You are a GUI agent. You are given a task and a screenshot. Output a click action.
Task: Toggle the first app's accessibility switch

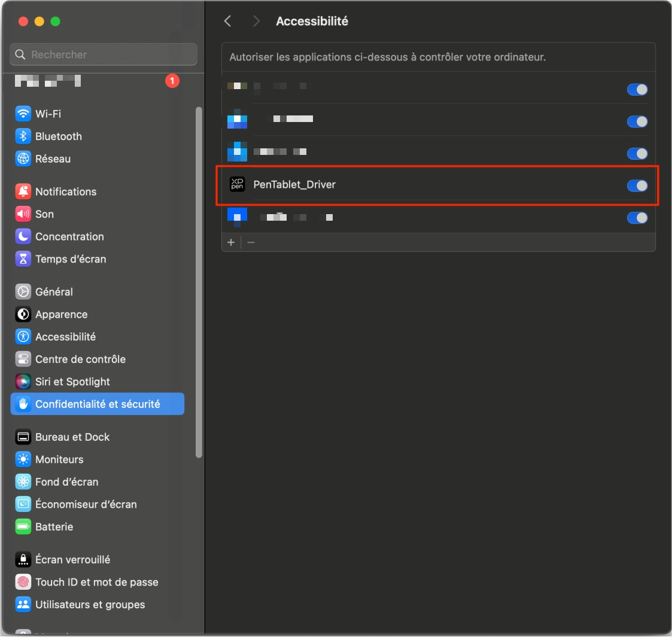coord(637,90)
